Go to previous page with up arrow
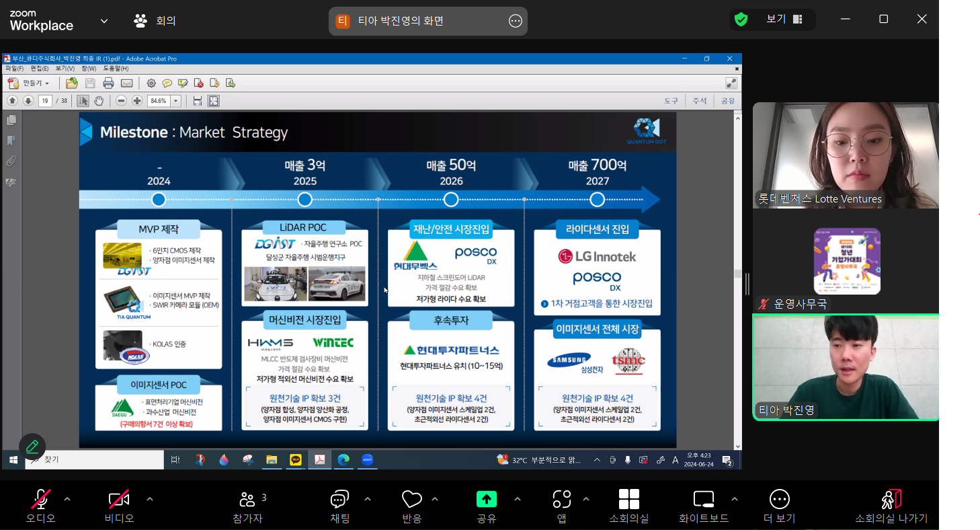 (12, 101)
